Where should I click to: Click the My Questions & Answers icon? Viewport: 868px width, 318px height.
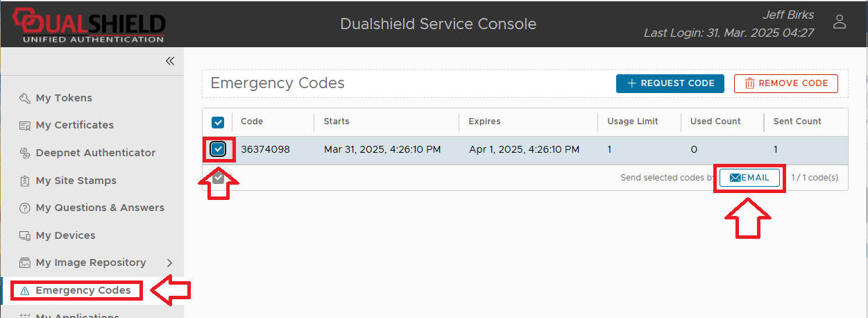point(25,208)
